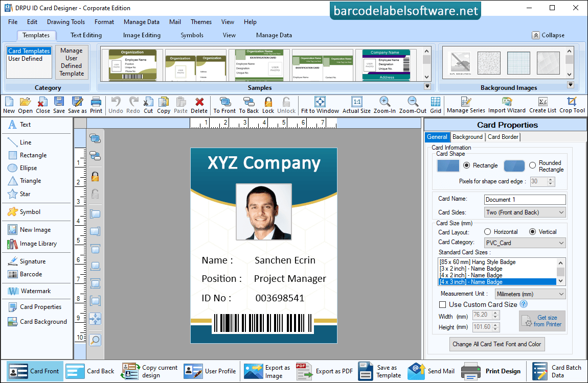Launch the Import Wizard

(507, 105)
